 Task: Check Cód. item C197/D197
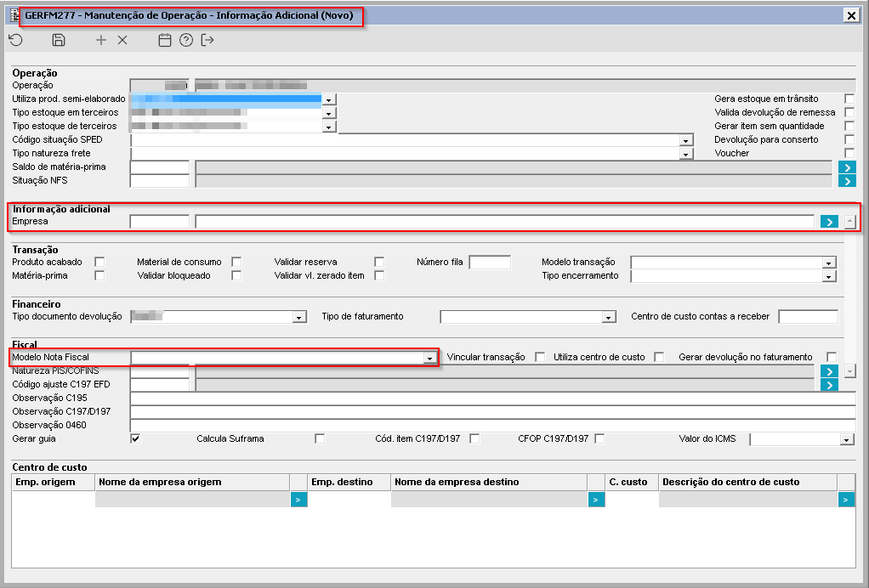[x=474, y=438]
